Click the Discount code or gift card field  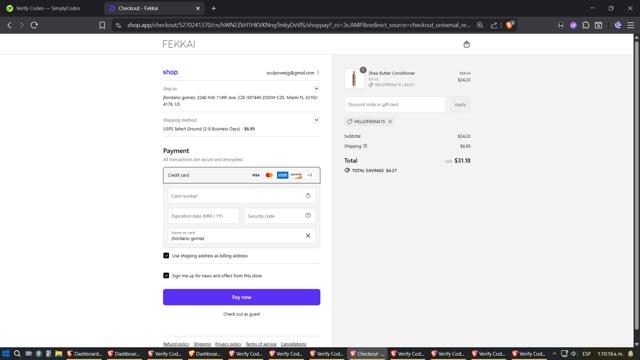coord(395,104)
